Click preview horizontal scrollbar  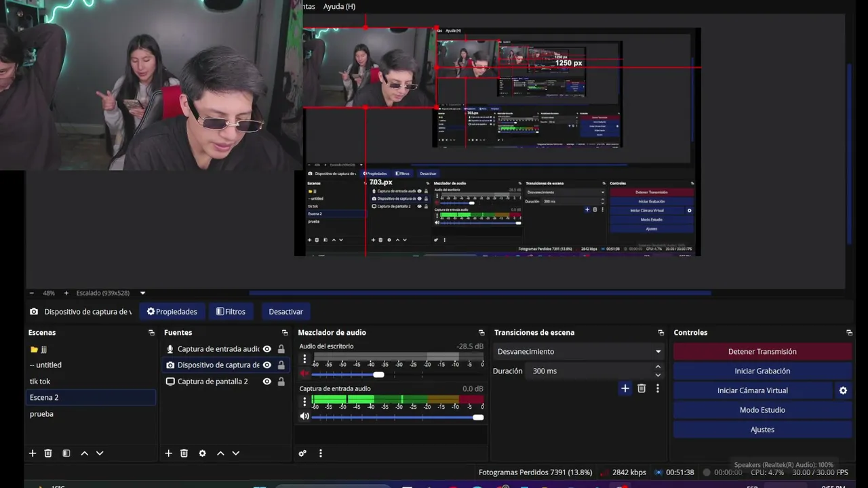[x=480, y=293]
